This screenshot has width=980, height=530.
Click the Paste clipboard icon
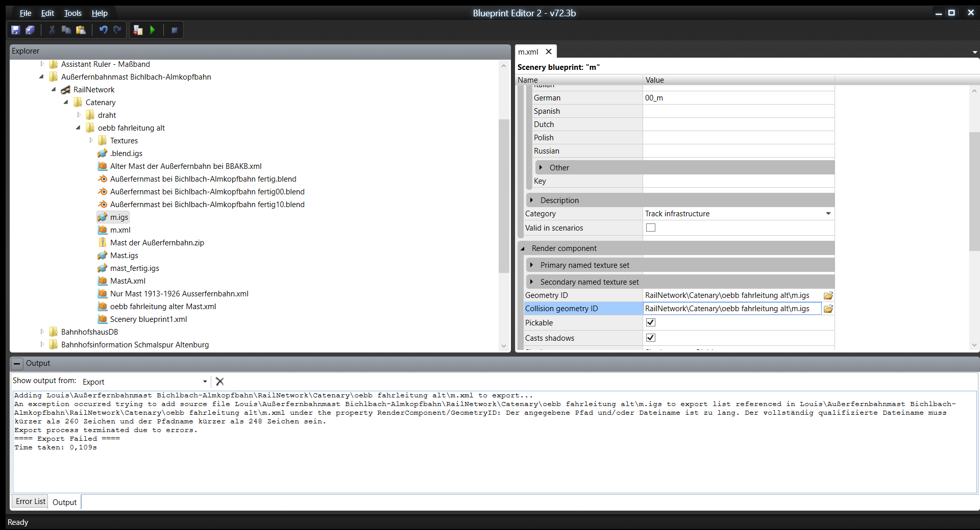(81, 30)
